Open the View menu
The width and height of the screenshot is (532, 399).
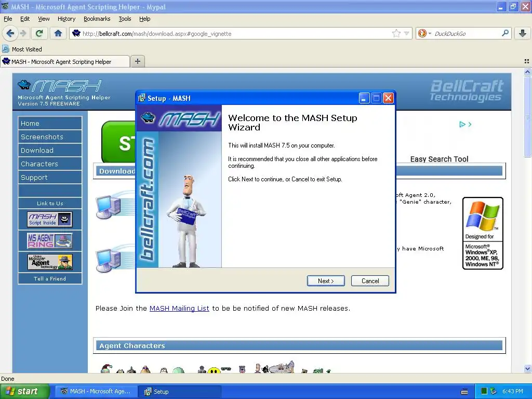[44, 19]
